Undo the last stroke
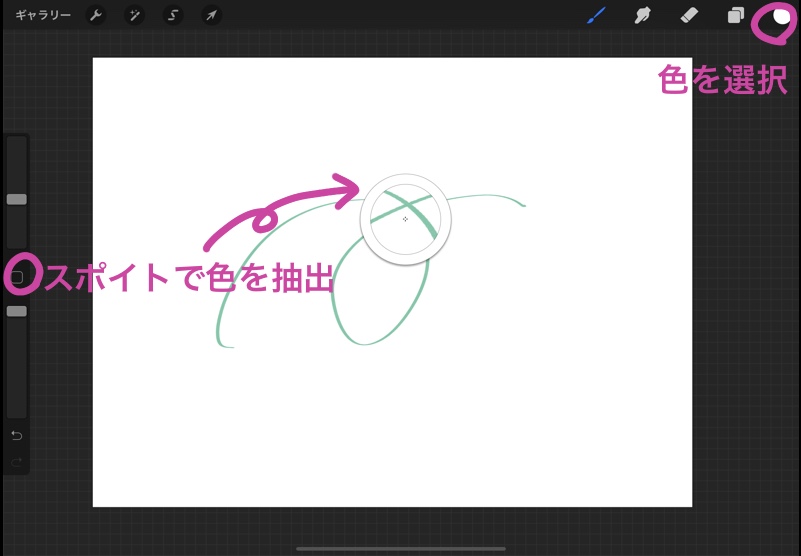This screenshot has width=801, height=556. (16, 435)
